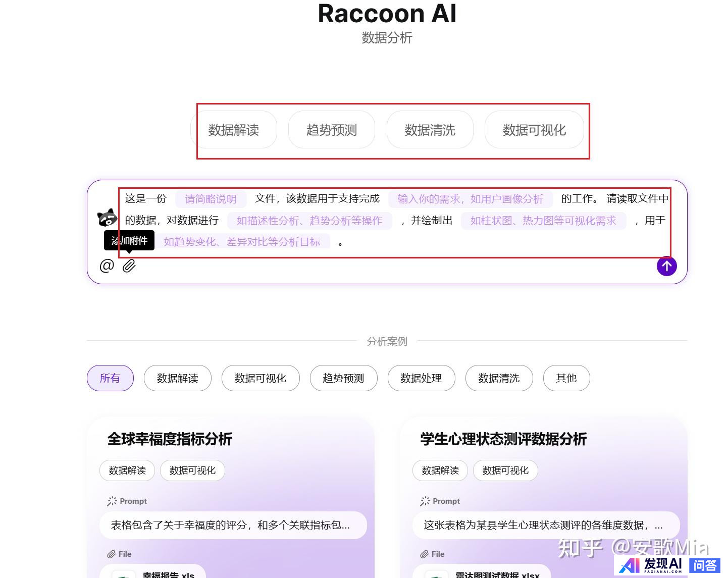Select the 趋势预测 quick prompt chip
728x578 pixels.
pyautogui.click(x=332, y=130)
